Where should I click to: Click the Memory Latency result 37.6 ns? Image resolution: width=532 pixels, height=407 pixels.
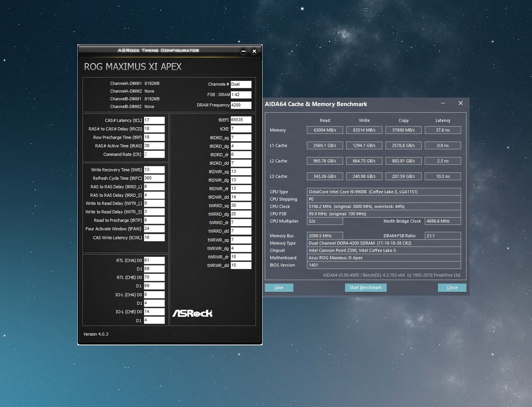443,130
